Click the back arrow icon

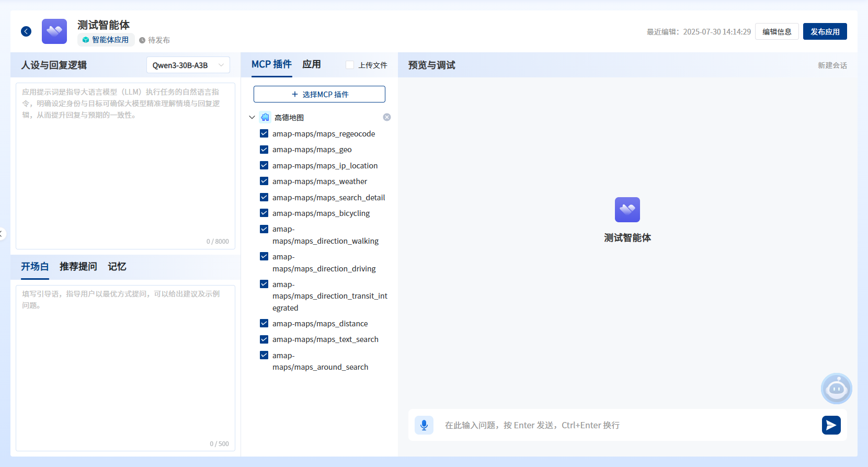click(26, 31)
